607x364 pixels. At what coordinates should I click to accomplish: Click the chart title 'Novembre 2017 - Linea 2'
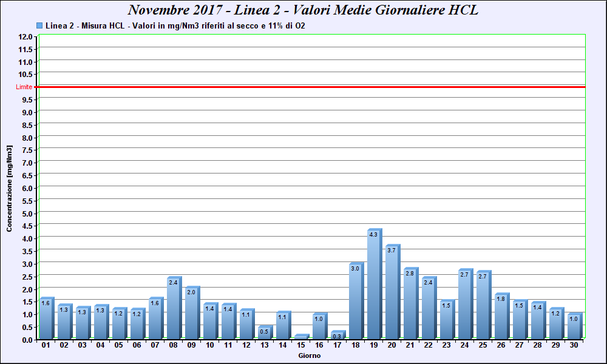pyautogui.click(x=203, y=10)
